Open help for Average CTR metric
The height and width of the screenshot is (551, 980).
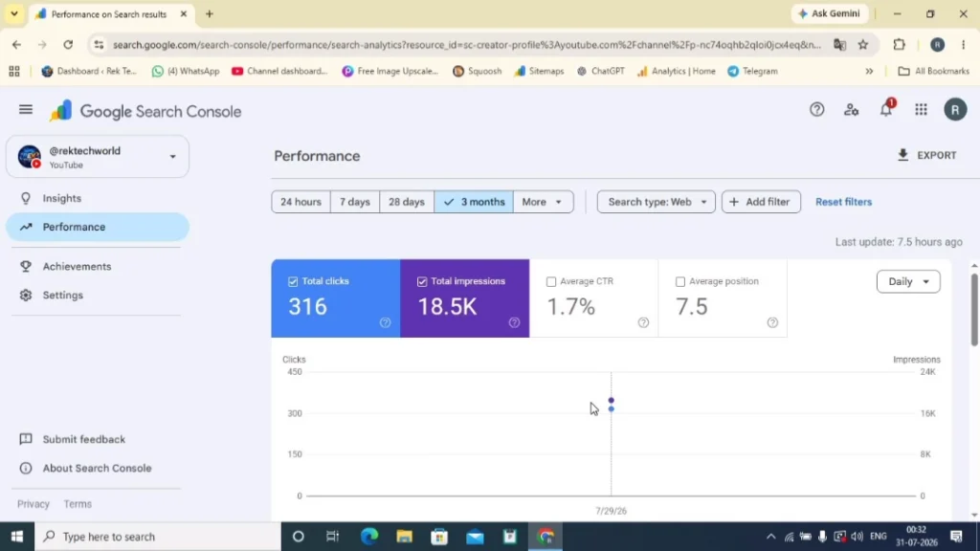tap(643, 322)
